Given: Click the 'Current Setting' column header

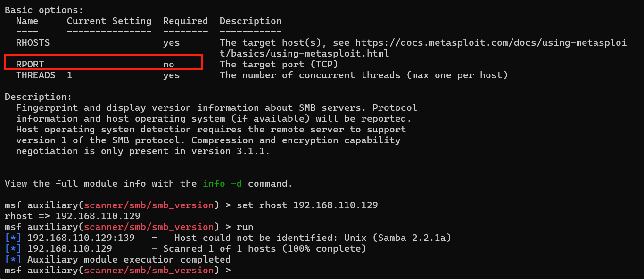Looking at the screenshot, I should click(109, 21).
